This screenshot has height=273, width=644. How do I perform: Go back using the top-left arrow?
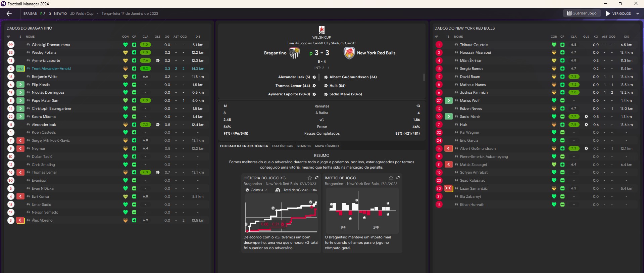coord(9,13)
